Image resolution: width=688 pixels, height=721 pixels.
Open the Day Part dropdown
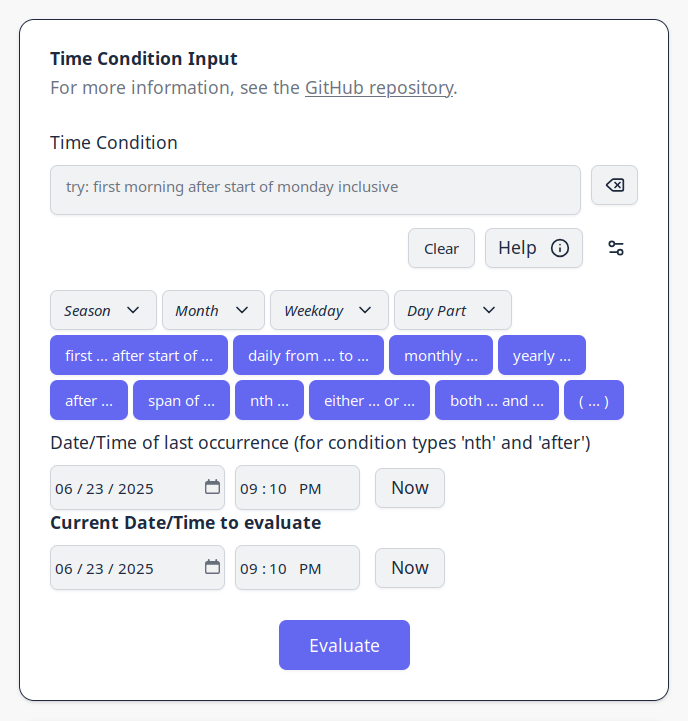click(452, 310)
